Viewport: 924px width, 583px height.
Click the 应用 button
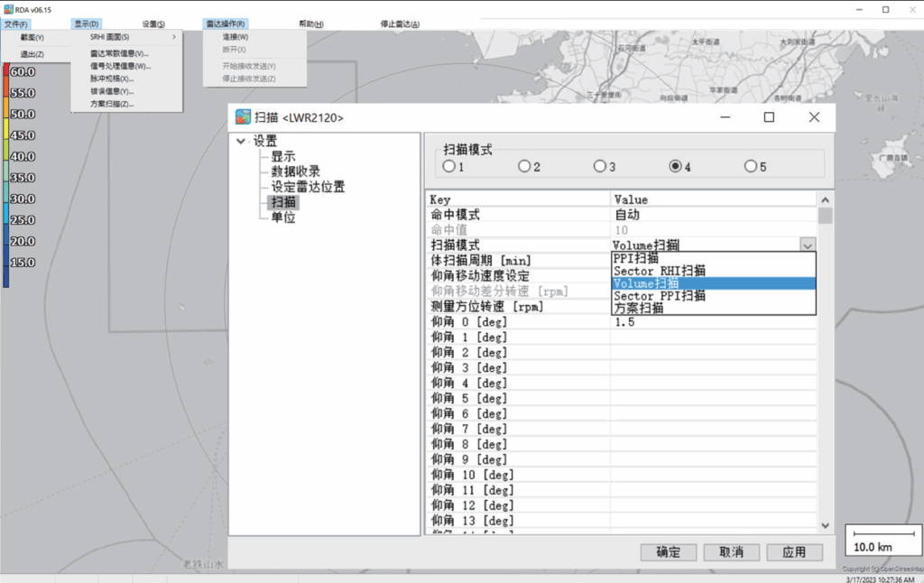tap(794, 551)
